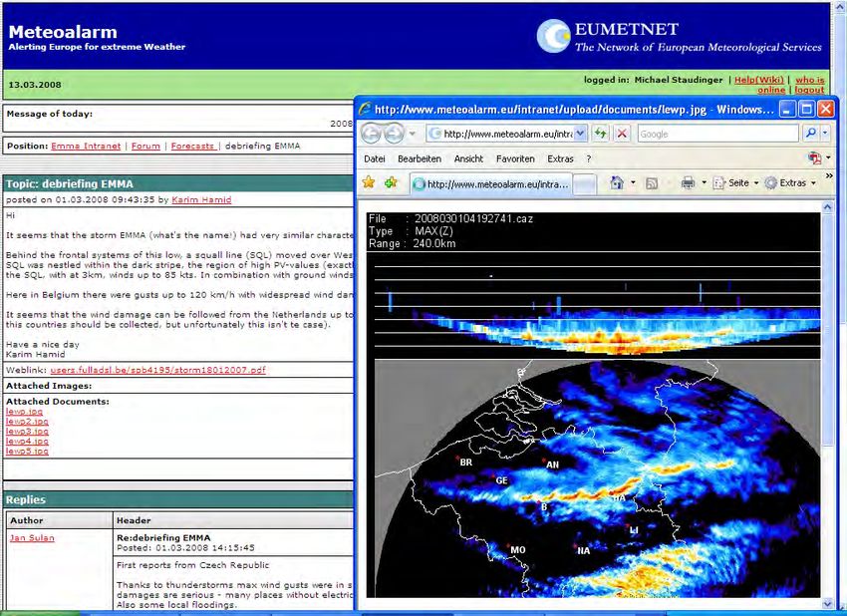Select the meteoalarm.eu/intra... browser tab
This screenshot has height=616, width=847.
(490, 184)
